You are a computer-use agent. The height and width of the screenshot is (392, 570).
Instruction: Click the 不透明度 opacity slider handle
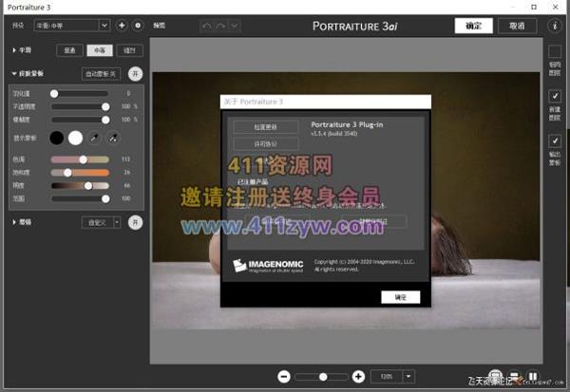105,106
